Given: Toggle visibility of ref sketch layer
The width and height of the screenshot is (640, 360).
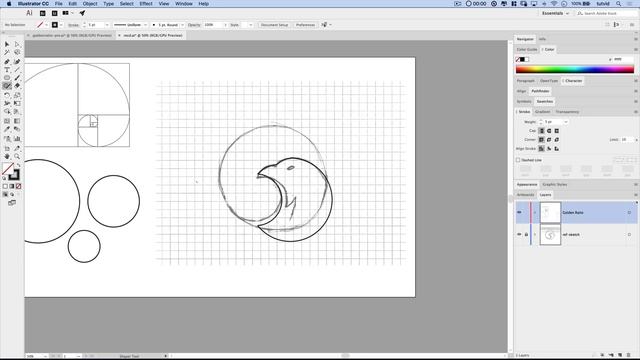Looking at the screenshot, I should tap(519, 235).
